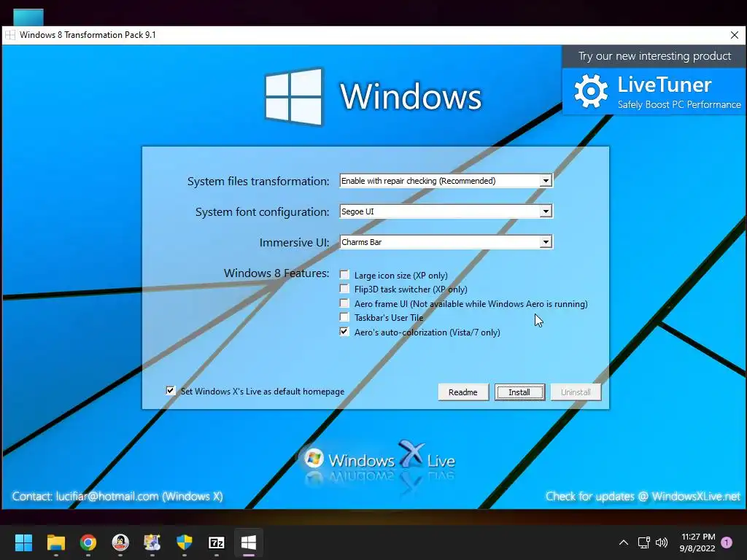Viewport: 747px width, 560px height.
Task: Click the lucifiar@hotmail.com contact text
Action: tap(107, 496)
